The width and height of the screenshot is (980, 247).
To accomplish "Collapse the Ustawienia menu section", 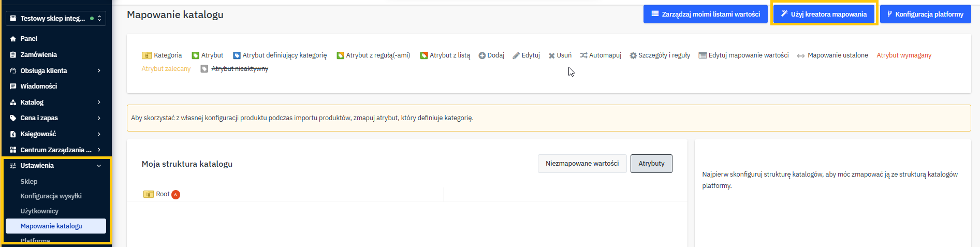I will tap(99, 166).
